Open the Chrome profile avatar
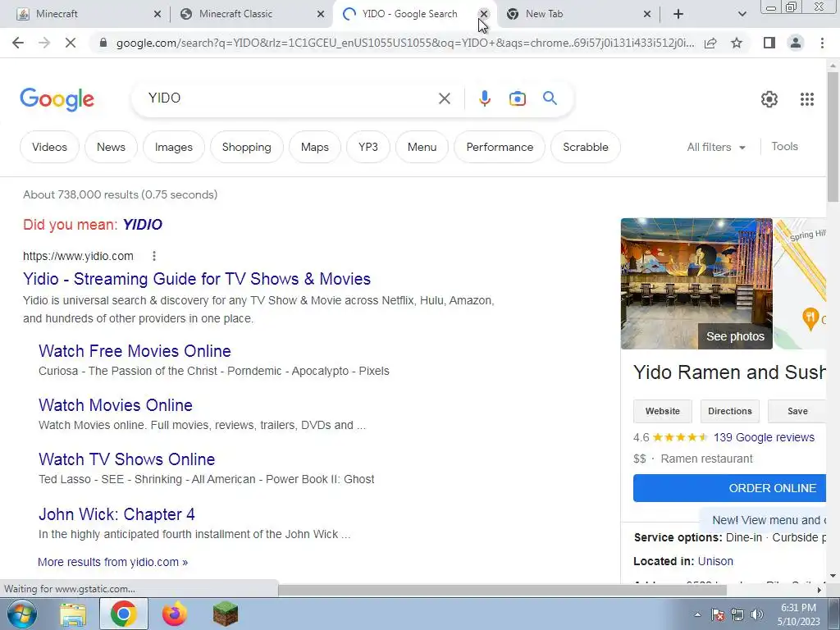Viewport: 840px width, 630px height. coord(796,43)
